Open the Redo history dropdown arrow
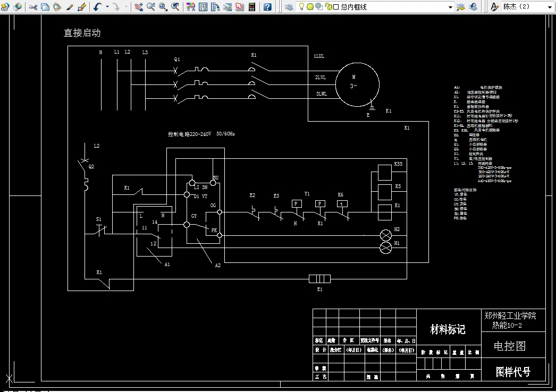Image resolution: width=556 pixels, height=392 pixels. pyautogui.click(x=126, y=7)
